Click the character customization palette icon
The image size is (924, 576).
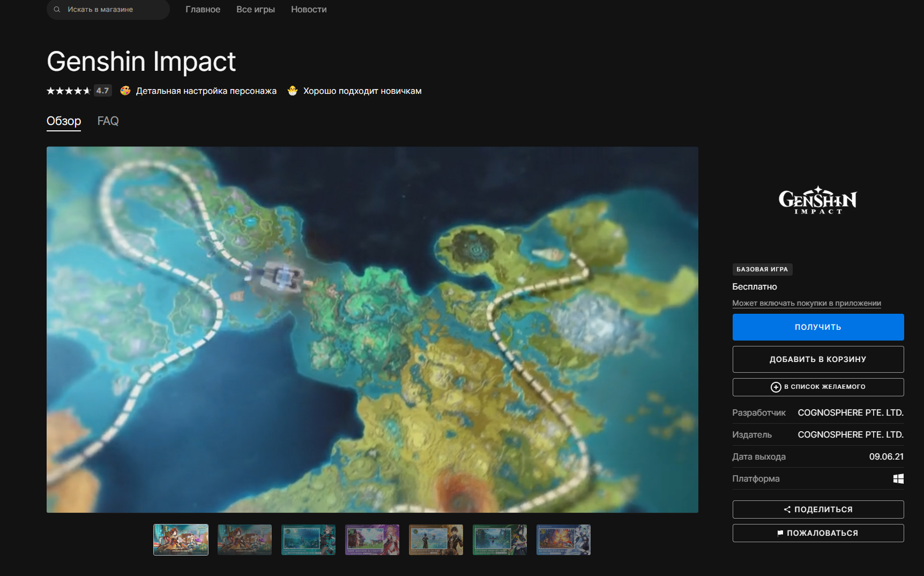pyautogui.click(x=125, y=91)
